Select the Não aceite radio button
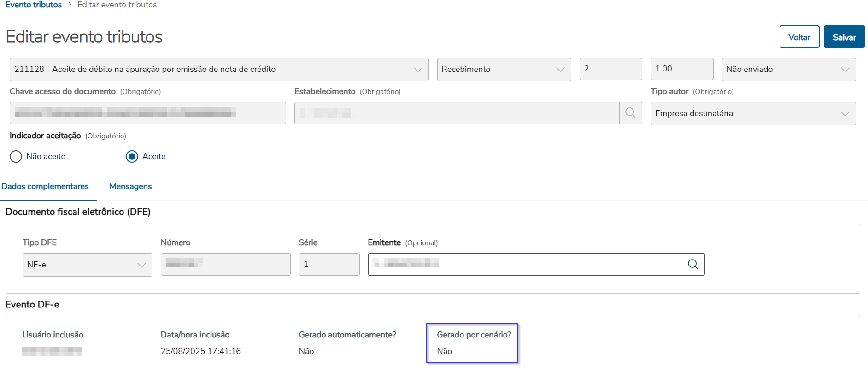 [x=16, y=157]
